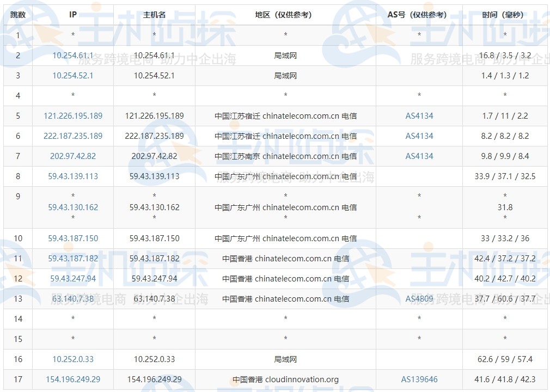Click the cloudinnovation.org region cell
The width and height of the screenshot is (550, 392).
(x=285, y=379)
